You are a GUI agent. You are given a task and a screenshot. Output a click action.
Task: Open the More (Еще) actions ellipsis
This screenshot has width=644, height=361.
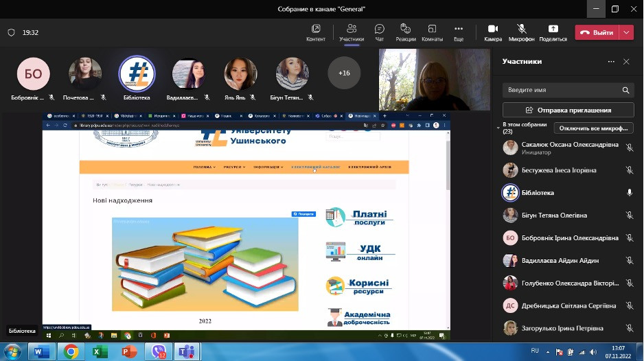coord(459,29)
